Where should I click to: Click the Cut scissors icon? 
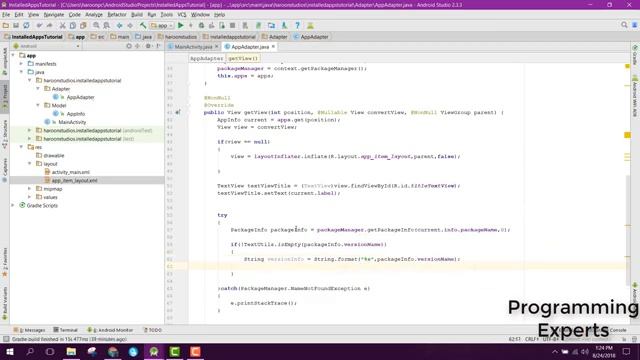point(62,25)
